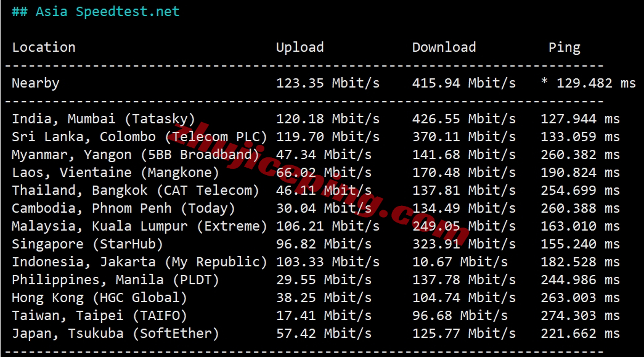Click Colombo upload value 119.70 Mbit/s

point(328,137)
